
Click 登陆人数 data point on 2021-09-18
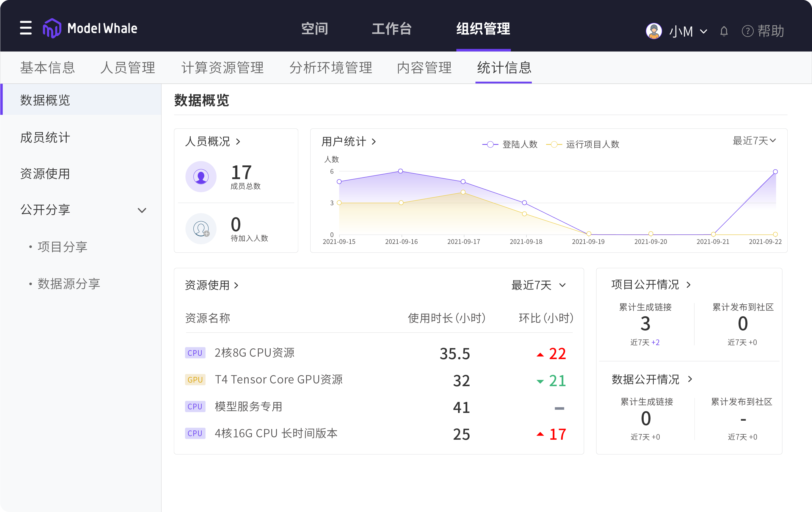pyautogui.click(x=524, y=203)
